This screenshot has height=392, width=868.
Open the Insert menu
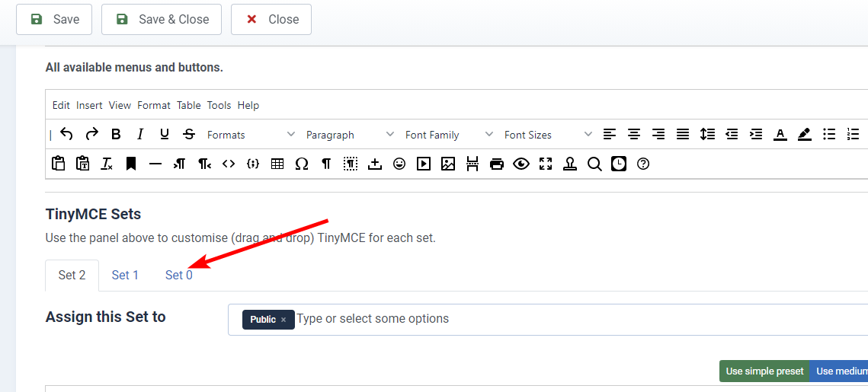(x=89, y=105)
